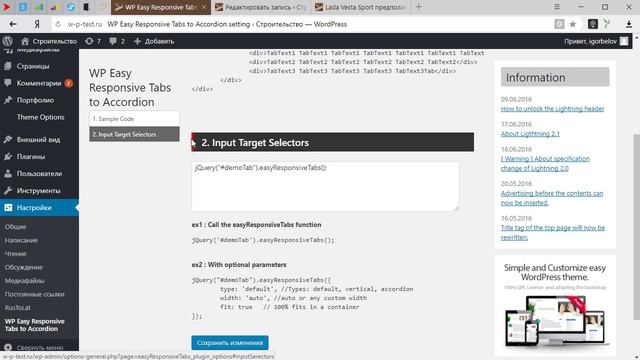This screenshot has height=360, width=640.
Task: Click 'ex1 : Call the easyResponsiveTabs function' text
Action: click(x=256, y=224)
